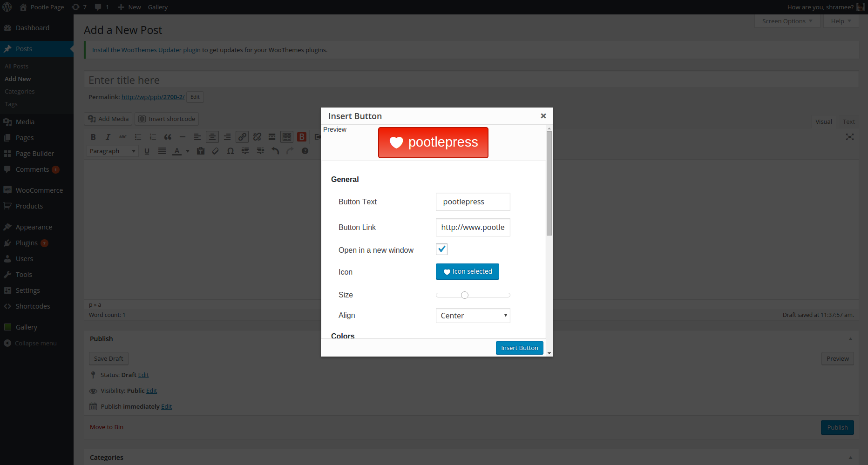Click the text color A icon
This screenshot has width=868, height=465.
point(177,151)
